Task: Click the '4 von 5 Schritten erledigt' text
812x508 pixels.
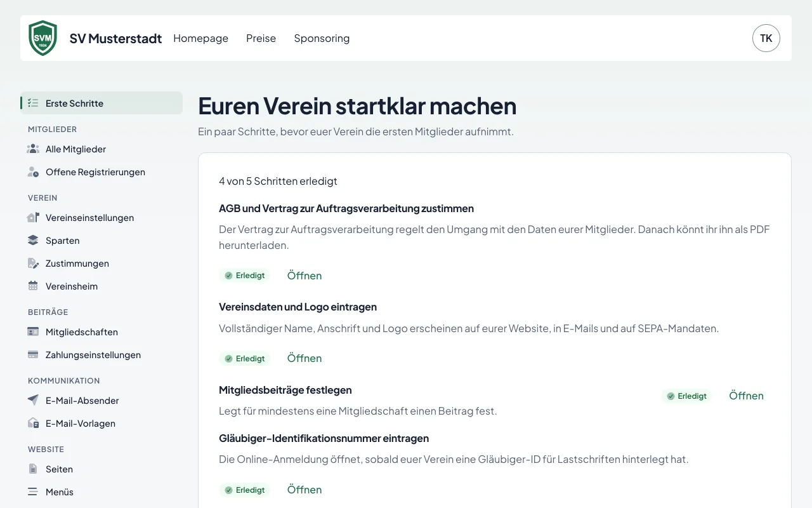Action: (x=278, y=181)
